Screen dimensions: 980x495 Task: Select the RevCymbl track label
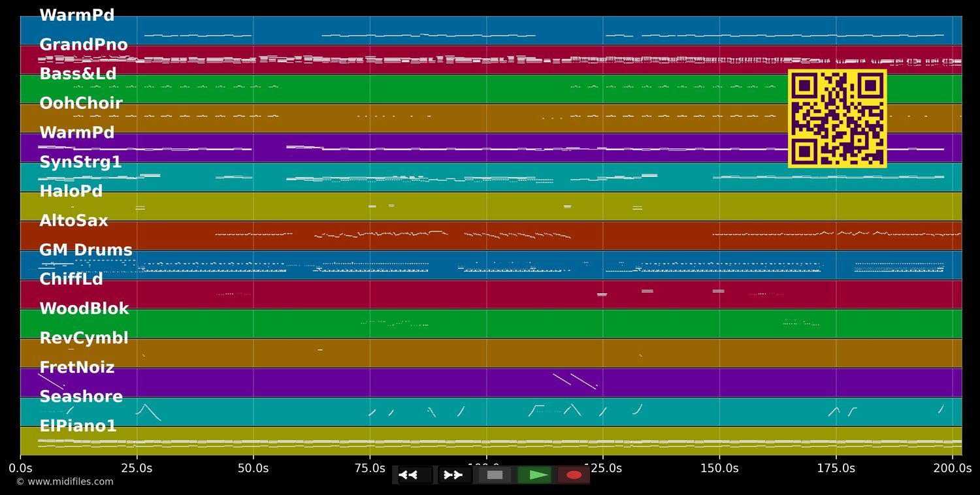tap(84, 338)
